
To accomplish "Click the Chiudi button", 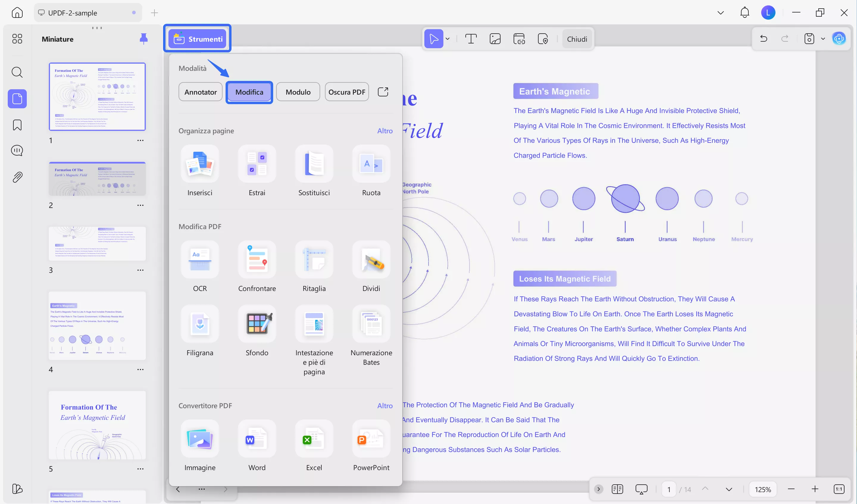I will pyautogui.click(x=577, y=39).
